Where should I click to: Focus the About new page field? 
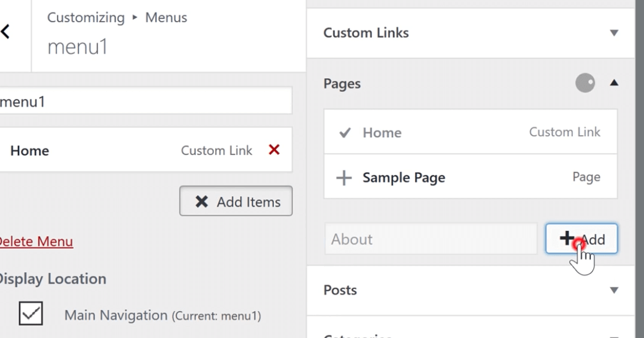[431, 239]
